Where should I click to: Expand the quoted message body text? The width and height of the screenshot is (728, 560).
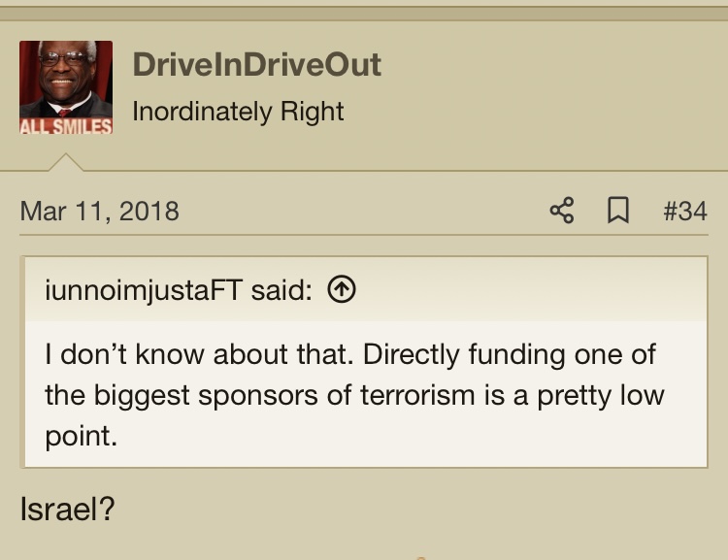click(354, 395)
